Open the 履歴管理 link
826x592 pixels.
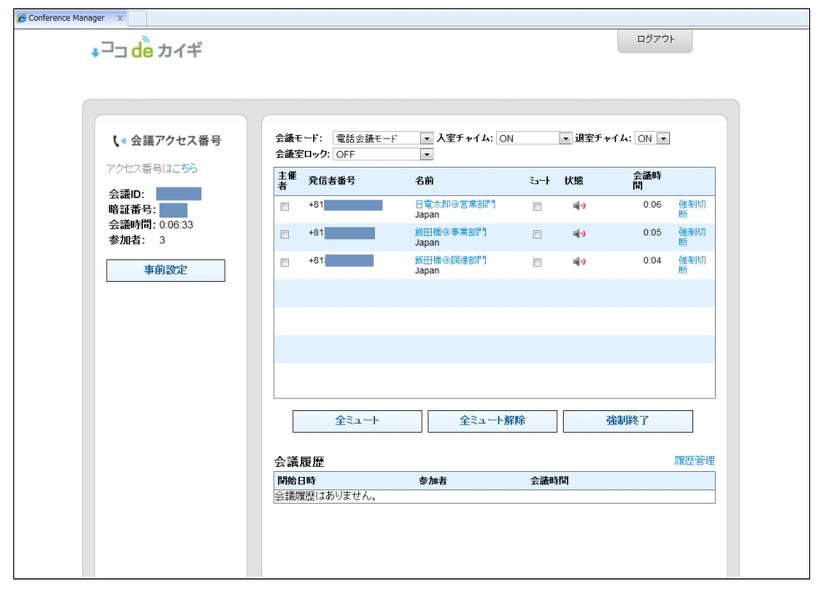pos(694,461)
